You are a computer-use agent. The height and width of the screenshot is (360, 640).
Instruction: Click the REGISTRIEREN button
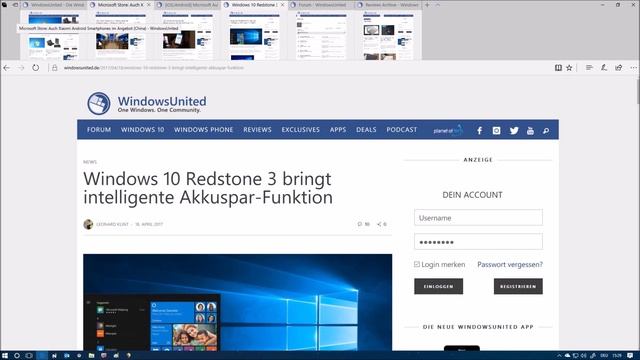click(x=518, y=287)
